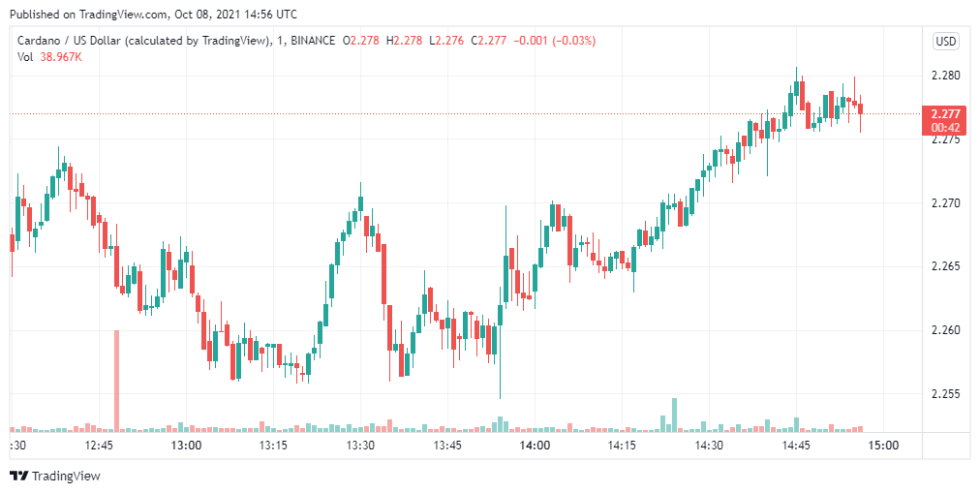Click the current price label 2.277
The height and width of the screenshot is (493, 980).
click(x=945, y=113)
